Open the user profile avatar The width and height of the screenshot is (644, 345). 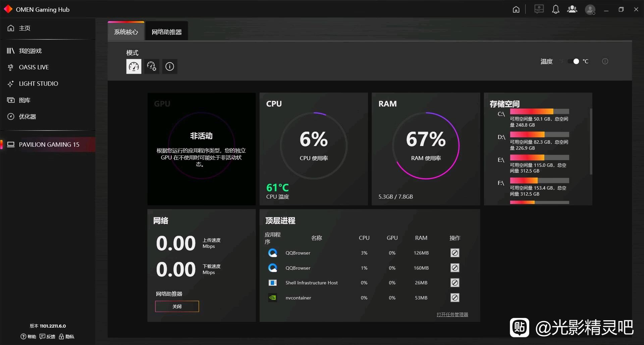pos(590,9)
